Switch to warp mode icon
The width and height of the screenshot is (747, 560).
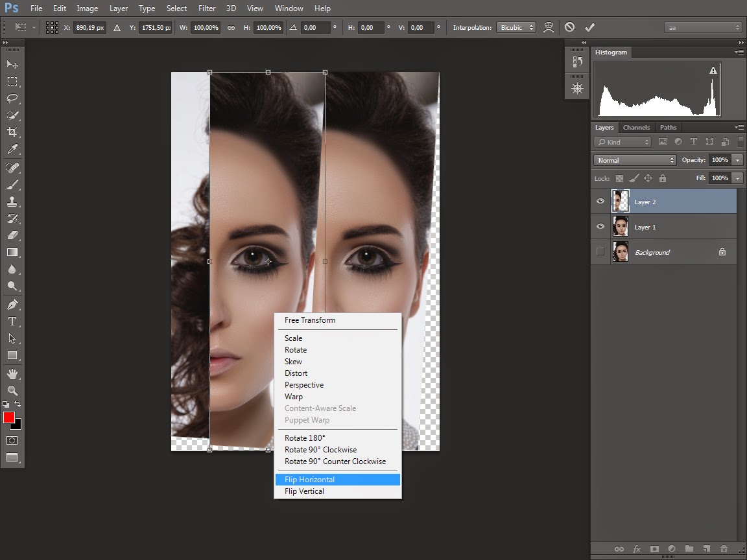[549, 27]
